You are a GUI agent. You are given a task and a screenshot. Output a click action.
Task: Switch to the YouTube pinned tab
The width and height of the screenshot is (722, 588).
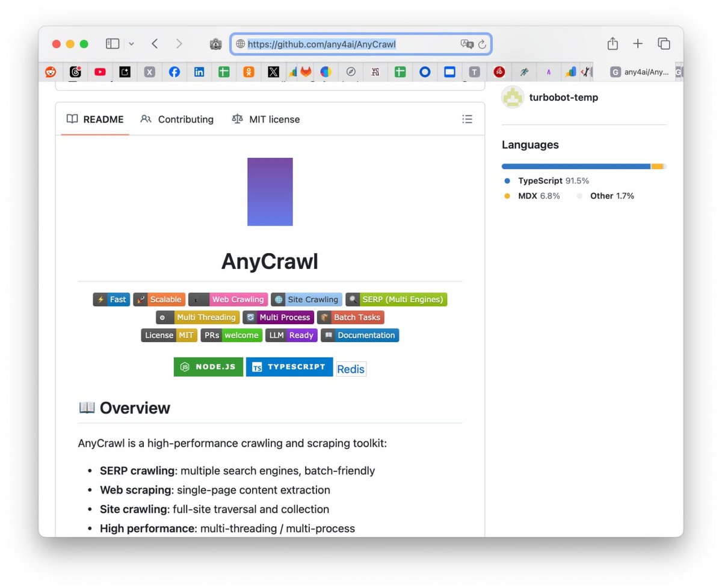[x=100, y=72]
